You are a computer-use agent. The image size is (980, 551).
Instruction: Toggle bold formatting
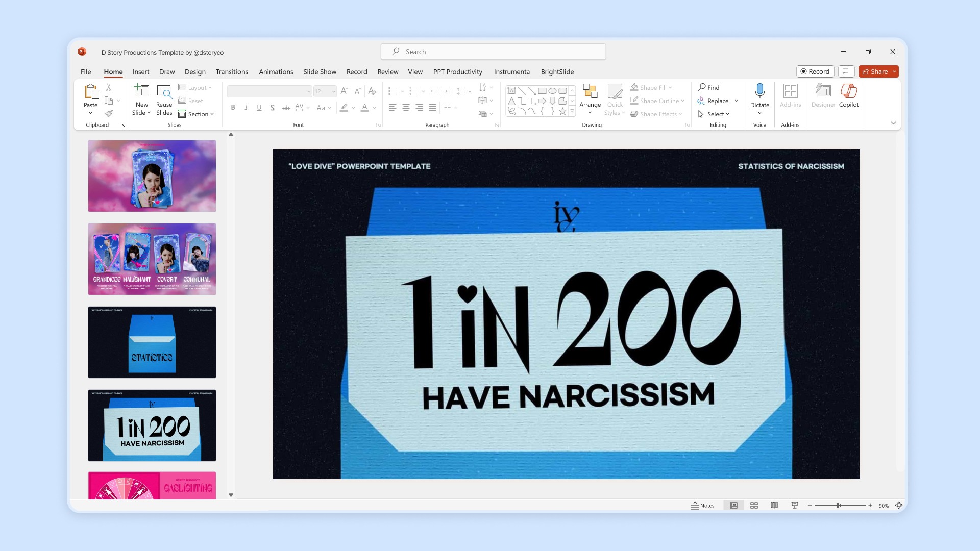233,108
